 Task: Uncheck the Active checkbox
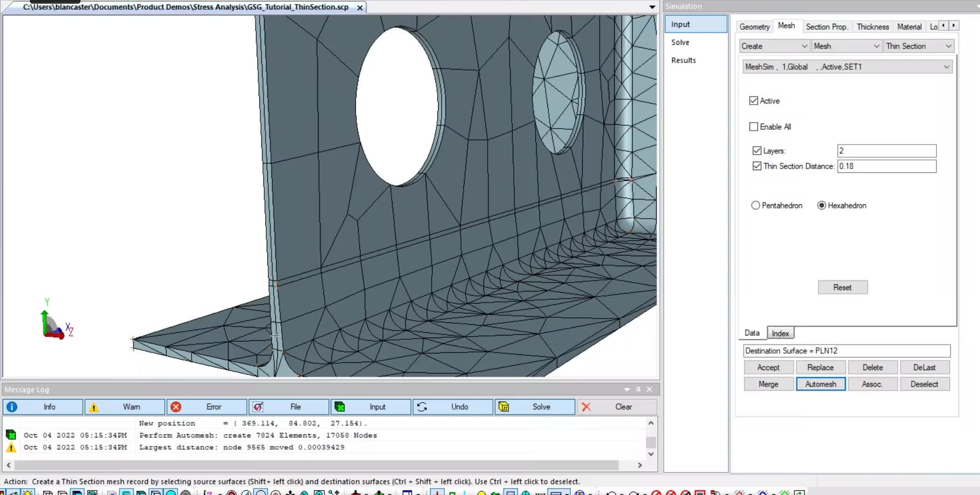(x=754, y=101)
